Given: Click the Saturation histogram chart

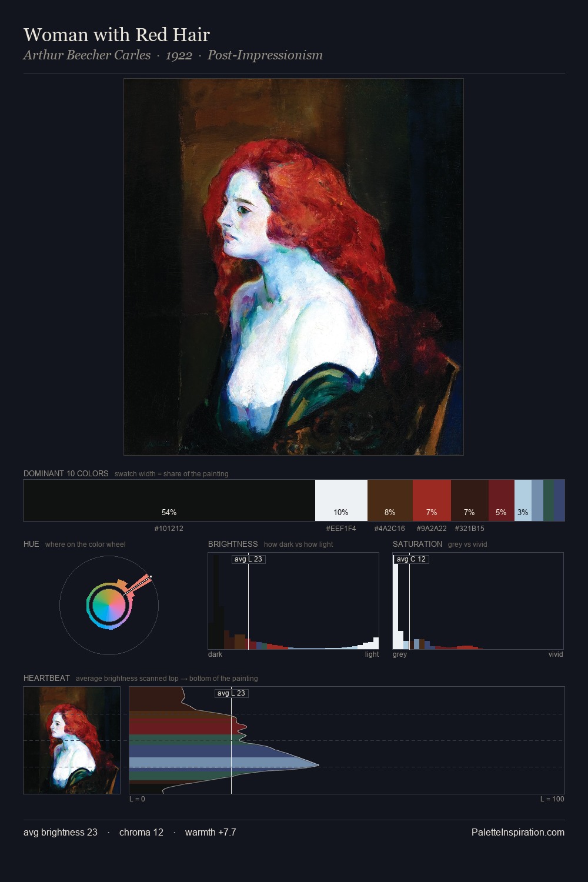Looking at the screenshot, I should [478, 601].
